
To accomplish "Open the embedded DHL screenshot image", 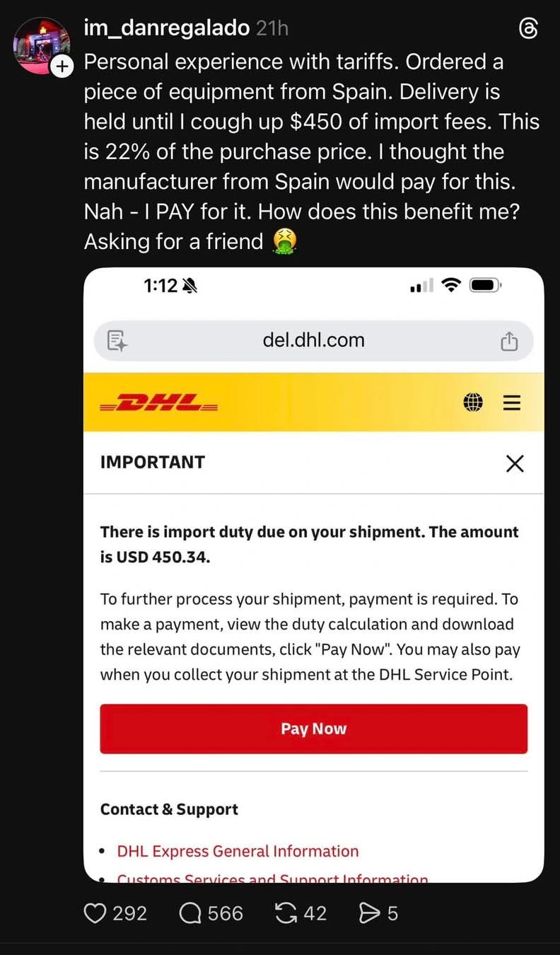I will click(314, 574).
